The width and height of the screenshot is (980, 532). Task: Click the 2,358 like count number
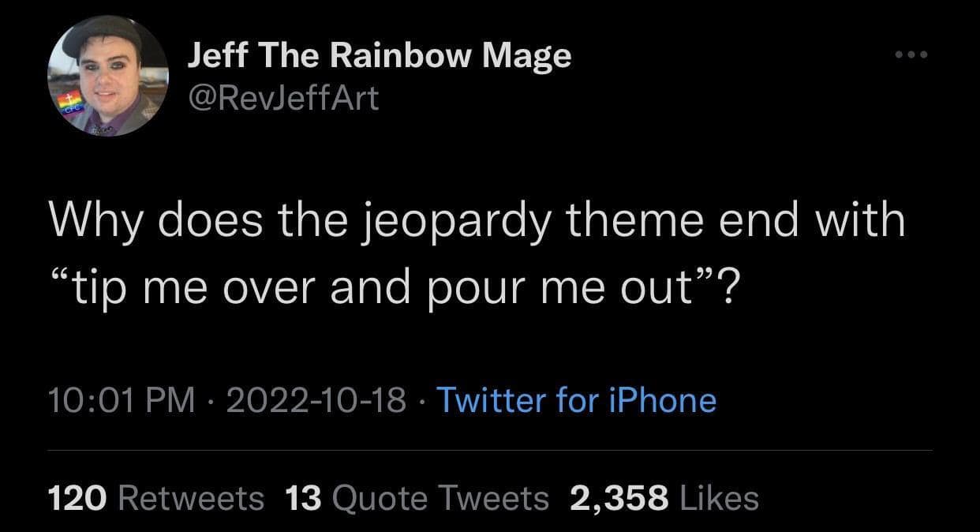(619, 498)
